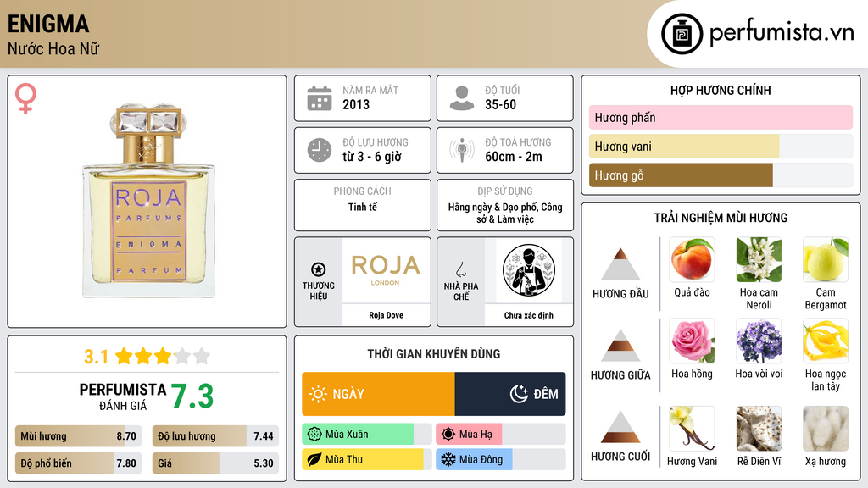Click the perfumer illustration above Chưa xác định
The image size is (868, 488).
(529, 270)
